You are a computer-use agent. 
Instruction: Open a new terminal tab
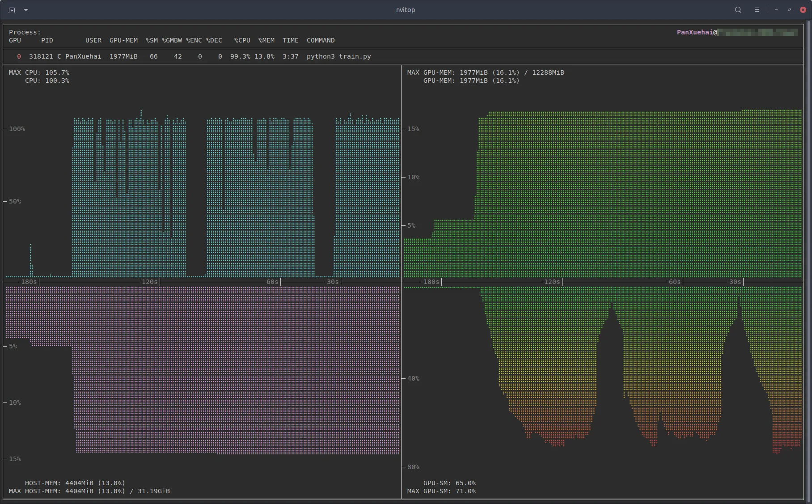coord(12,10)
